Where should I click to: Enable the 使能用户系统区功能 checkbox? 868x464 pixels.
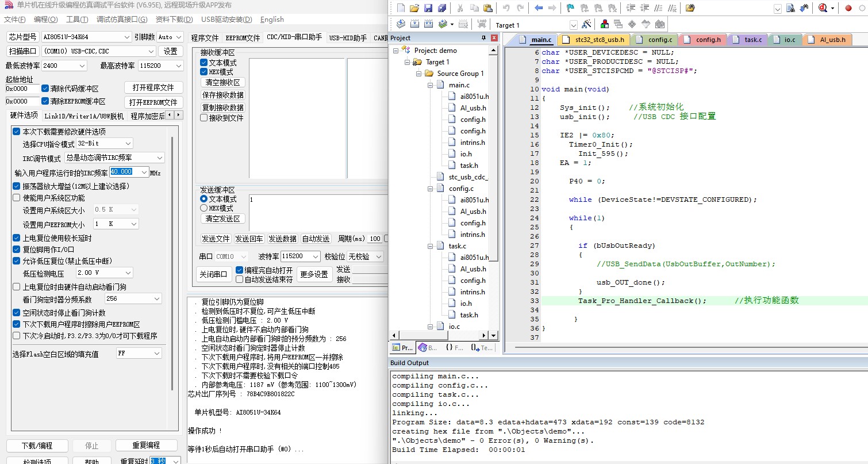[17, 198]
